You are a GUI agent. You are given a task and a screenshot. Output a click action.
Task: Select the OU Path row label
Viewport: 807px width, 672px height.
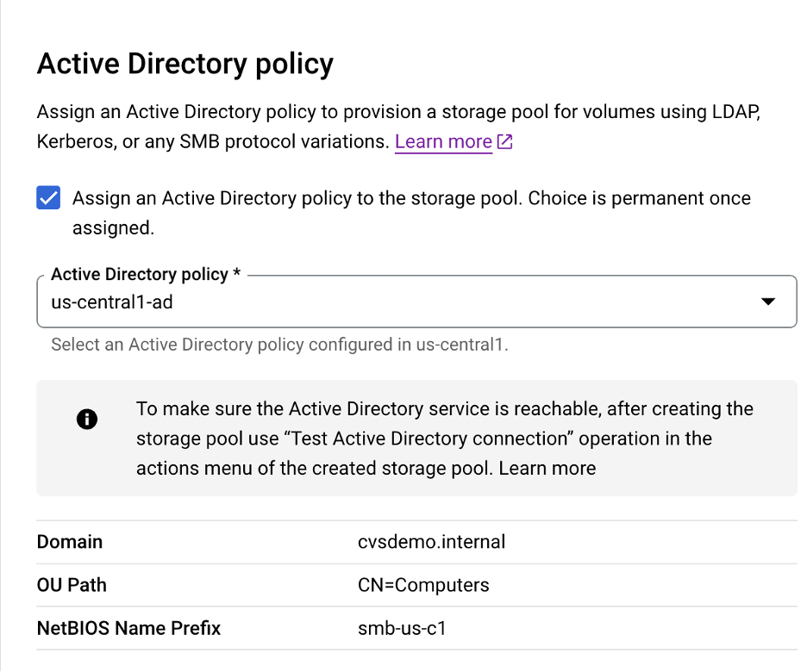(x=72, y=585)
